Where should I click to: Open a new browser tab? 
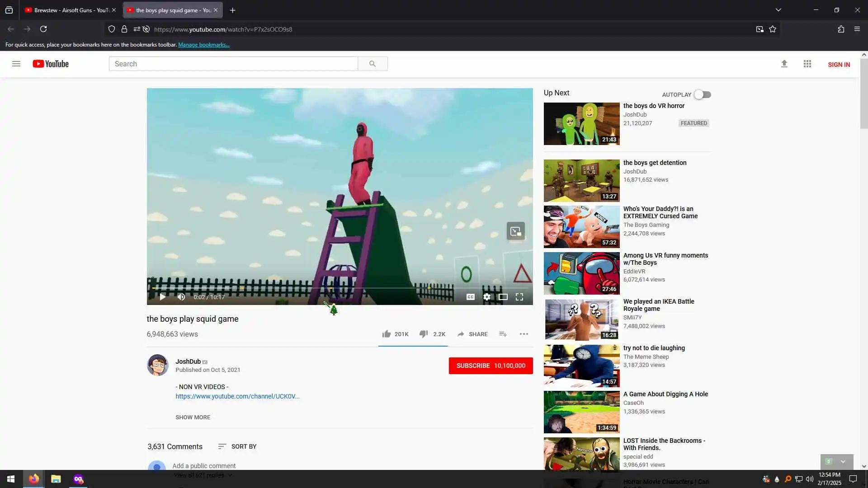coord(232,10)
